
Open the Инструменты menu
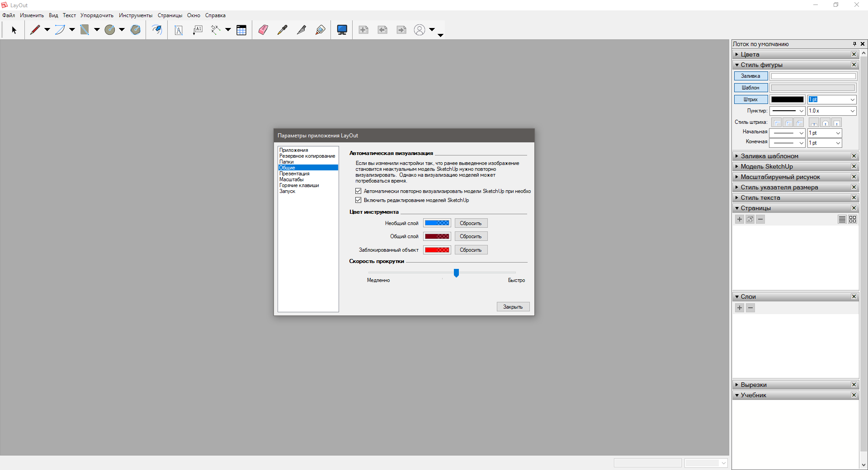(x=136, y=15)
